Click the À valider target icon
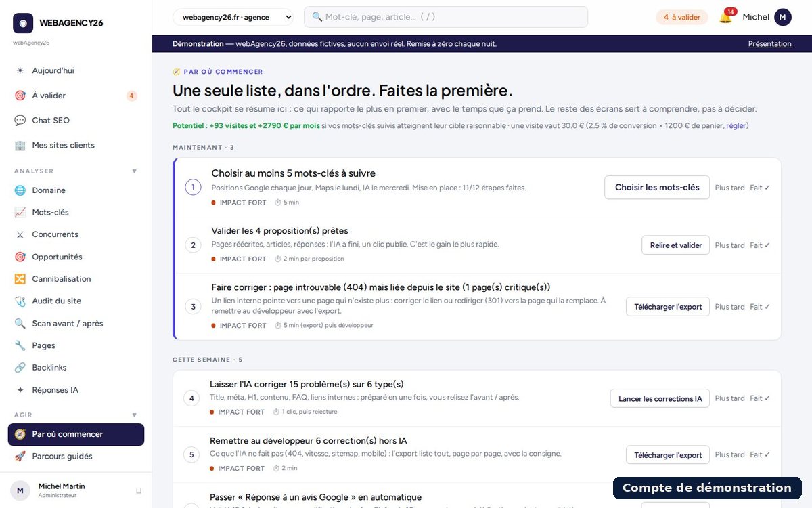This screenshot has height=508, width=812. pyautogui.click(x=20, y=96)
